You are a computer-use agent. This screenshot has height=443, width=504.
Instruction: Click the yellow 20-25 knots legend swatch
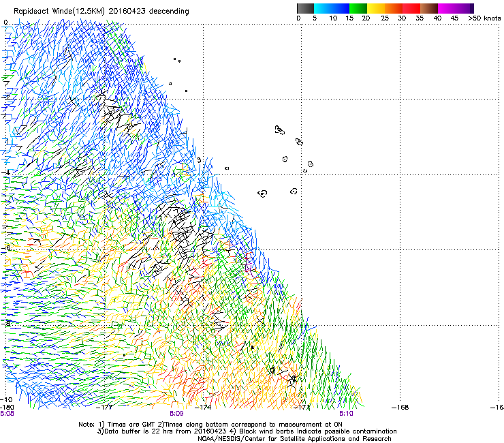376,8
